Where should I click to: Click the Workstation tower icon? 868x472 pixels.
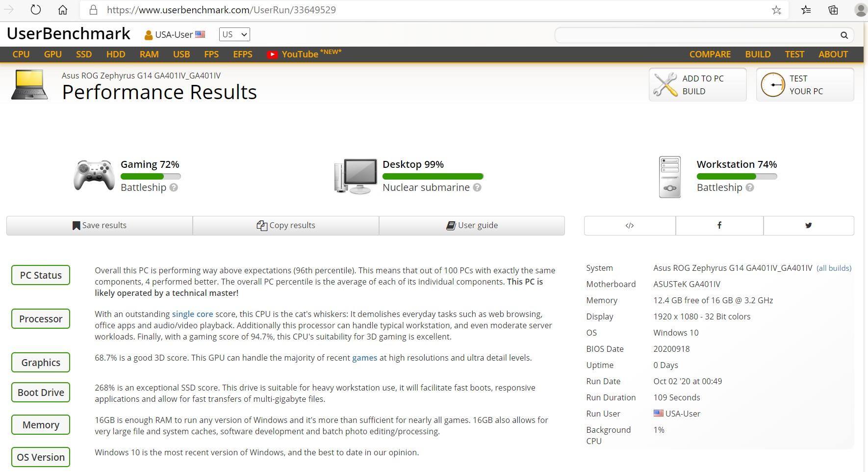point(669,176)
